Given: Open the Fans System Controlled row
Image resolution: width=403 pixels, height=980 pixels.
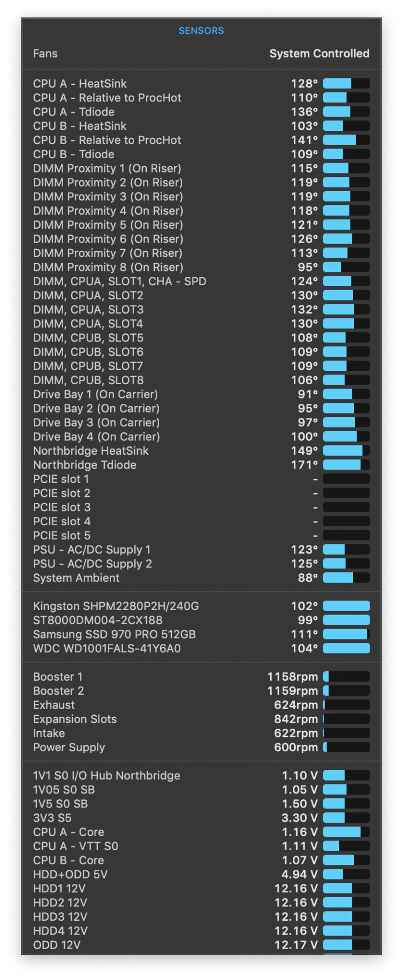Looking at the screenshot, I should click(x=201, y=53).
